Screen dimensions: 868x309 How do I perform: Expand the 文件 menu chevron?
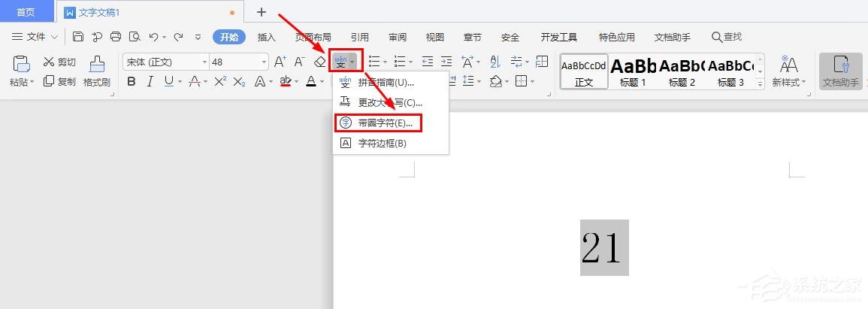54,37
